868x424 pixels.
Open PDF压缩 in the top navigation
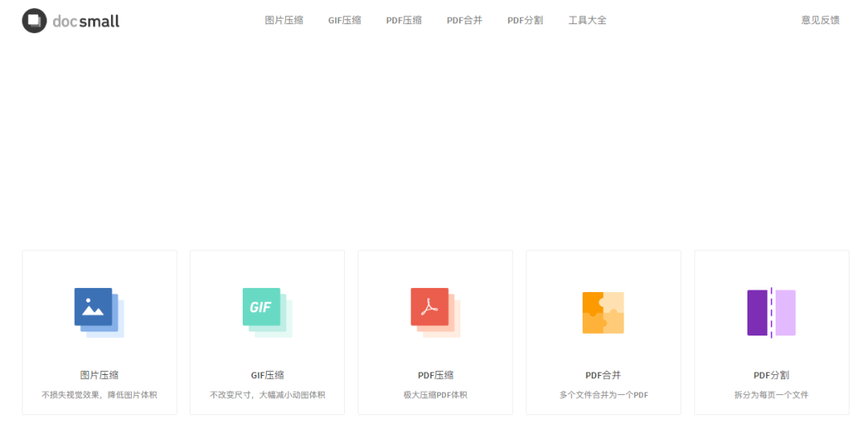[x=404, y=20]
